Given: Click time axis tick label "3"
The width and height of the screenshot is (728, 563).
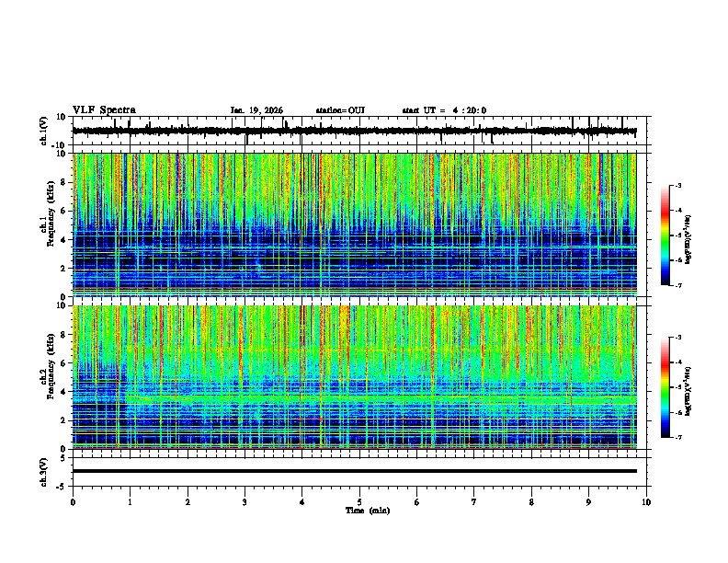Looking at the screenshot, I should [245, 502].
